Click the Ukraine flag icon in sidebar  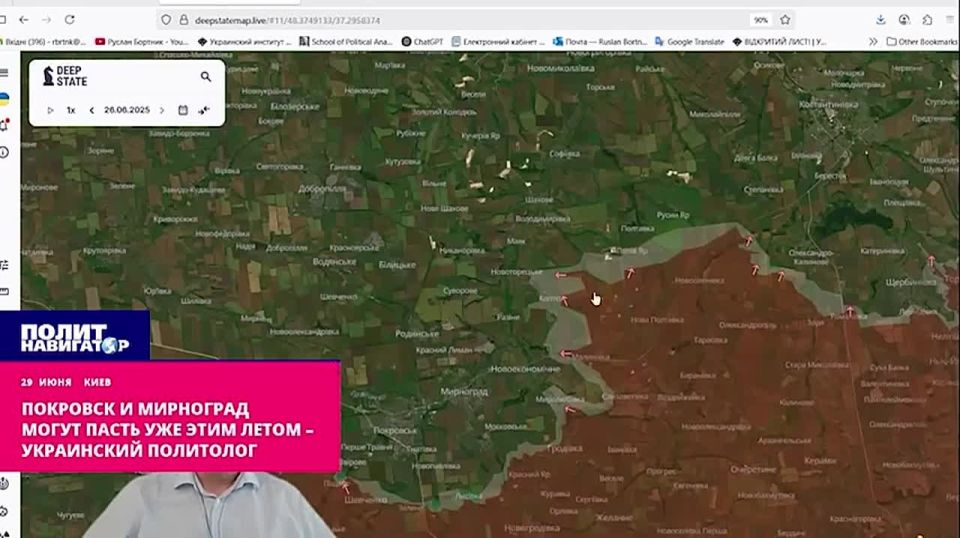pyautogui.click(x=5, y=99)
